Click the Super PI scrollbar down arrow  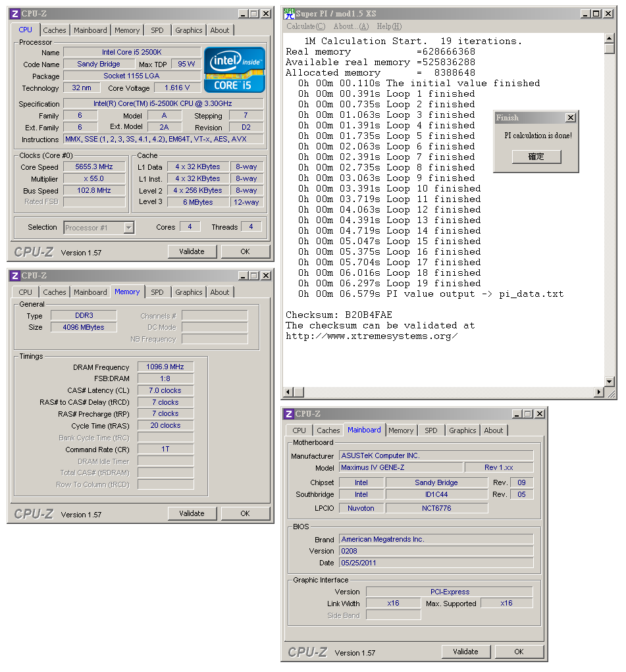(x=609, y=381)
